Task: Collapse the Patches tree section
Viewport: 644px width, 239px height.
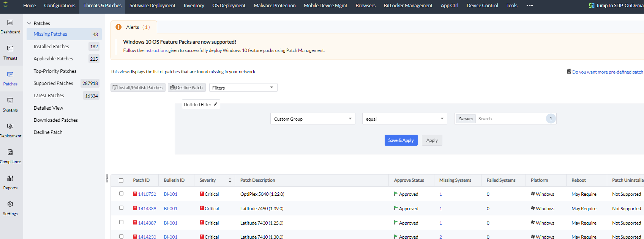Action: 29,24
